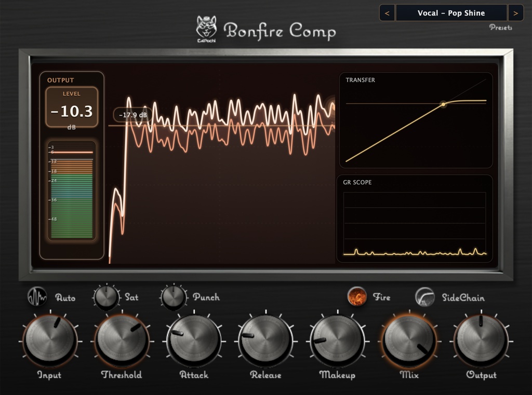Image resolution: width=532 pixels, height=395 pixels.
Task: Open the Vocal – Pop Shine preset selector
Action: pos(451,12)
